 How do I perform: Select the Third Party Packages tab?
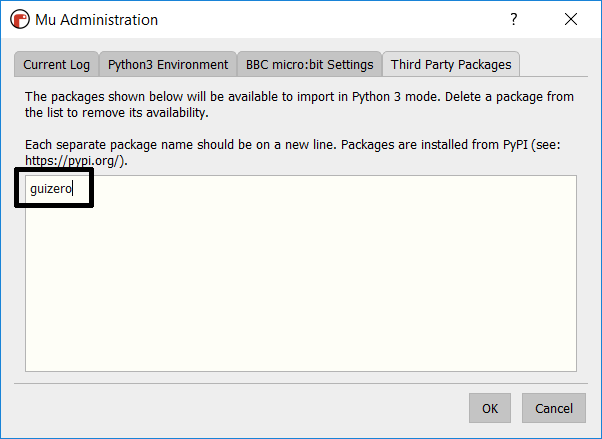[x=451, y=64]
